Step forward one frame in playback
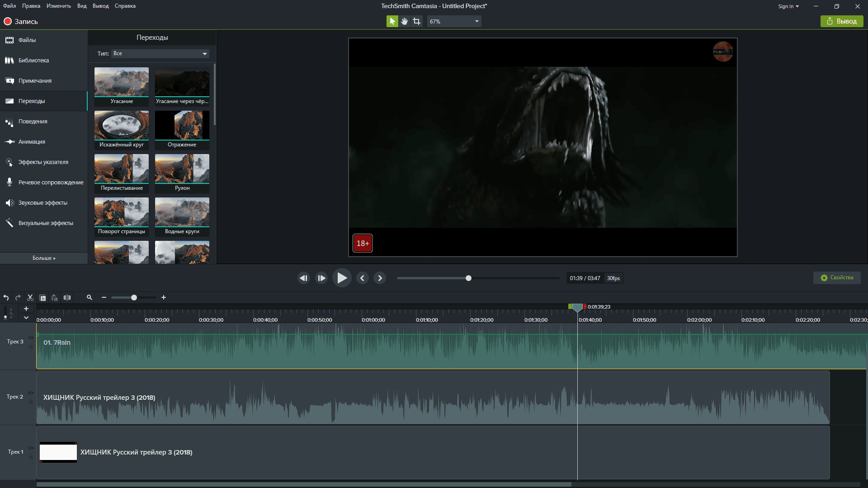 (x=321, y=278)
